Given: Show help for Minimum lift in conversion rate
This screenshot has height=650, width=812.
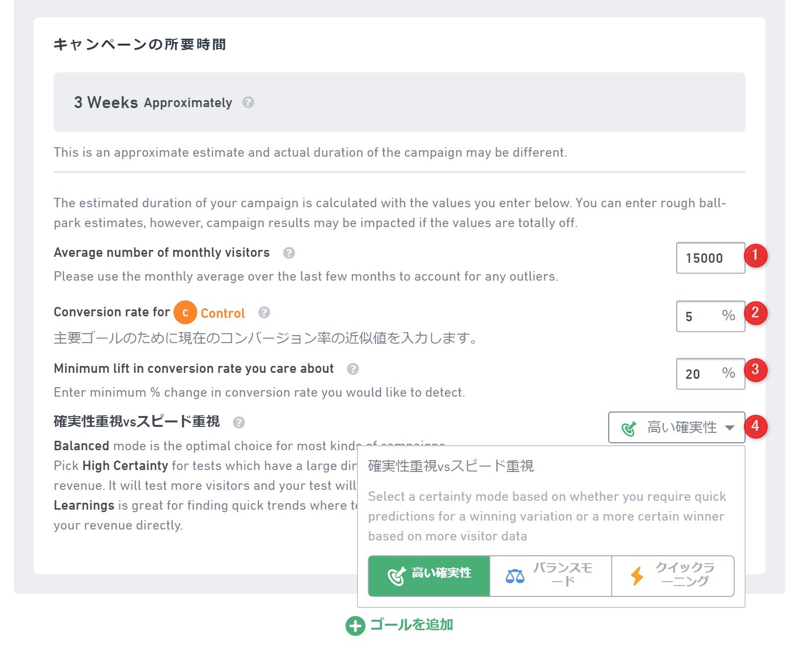Looking at the screenshot, I should [x=353, y=369].
